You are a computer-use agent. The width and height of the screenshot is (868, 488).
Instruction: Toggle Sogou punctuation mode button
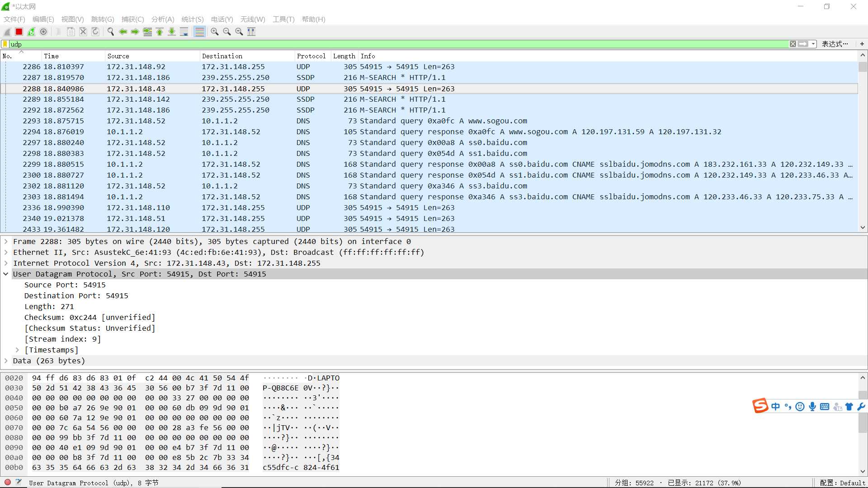pyautogui.click(x=788, y=406)
